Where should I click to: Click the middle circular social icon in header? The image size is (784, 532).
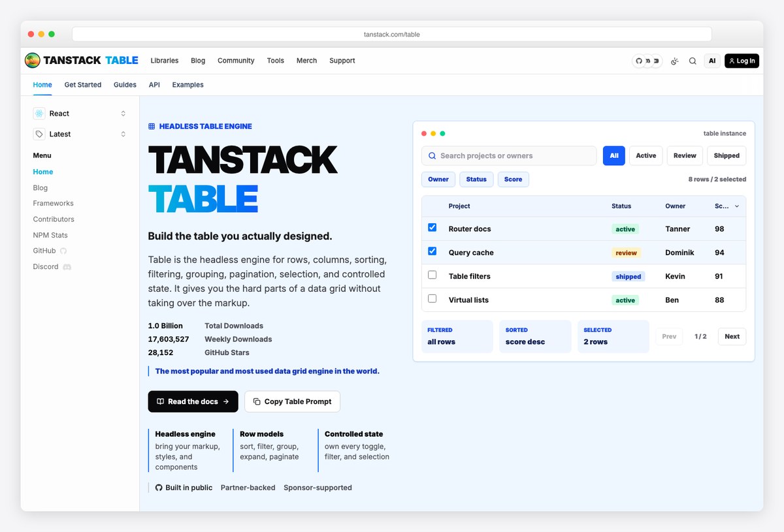click(x=647, y=61)
